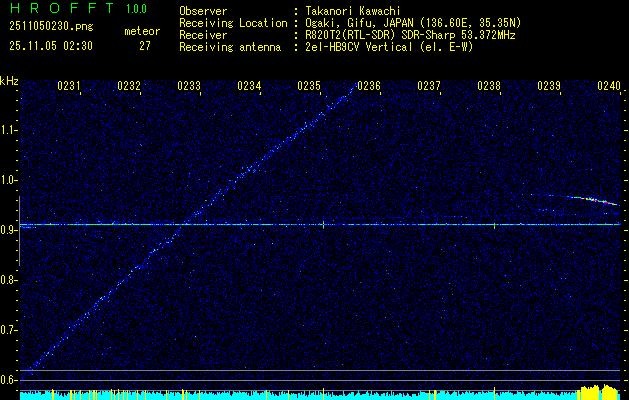Click the 0235 time marker
This screenshot has height=400, width=629.
click(x=308, y=86)
